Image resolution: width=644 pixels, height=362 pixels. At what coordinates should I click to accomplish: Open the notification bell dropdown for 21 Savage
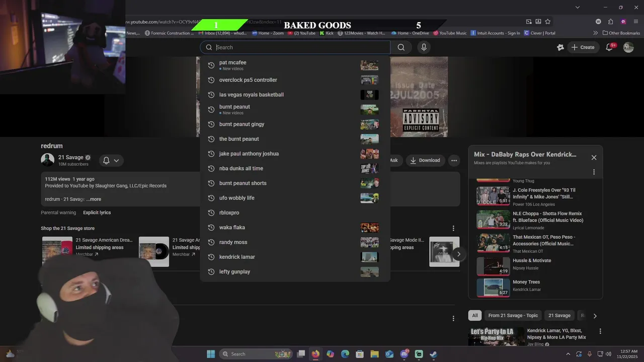[x=111, y=160]
